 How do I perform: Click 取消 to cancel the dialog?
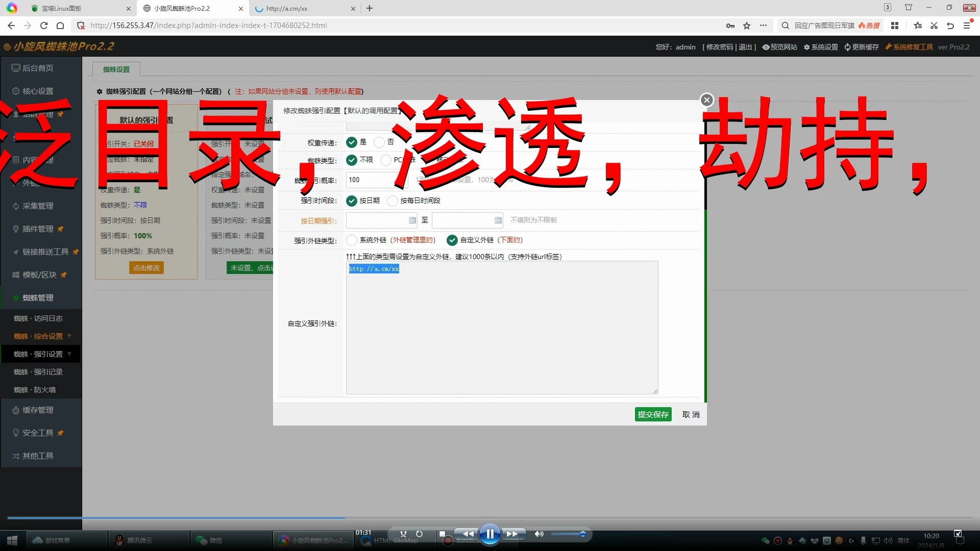(x=691, y=414)
